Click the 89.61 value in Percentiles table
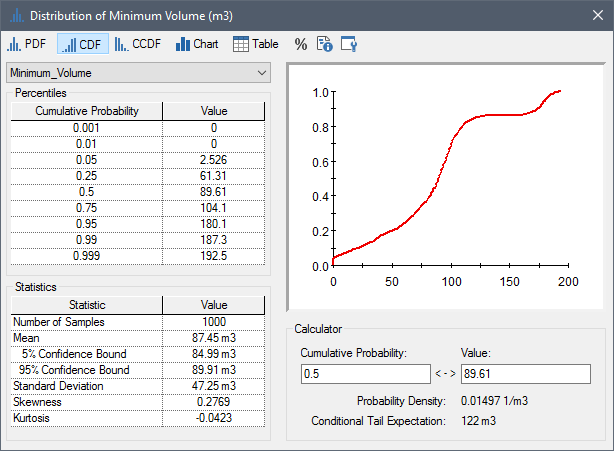Screen dimensions: 614x451 tap(214, 192)
